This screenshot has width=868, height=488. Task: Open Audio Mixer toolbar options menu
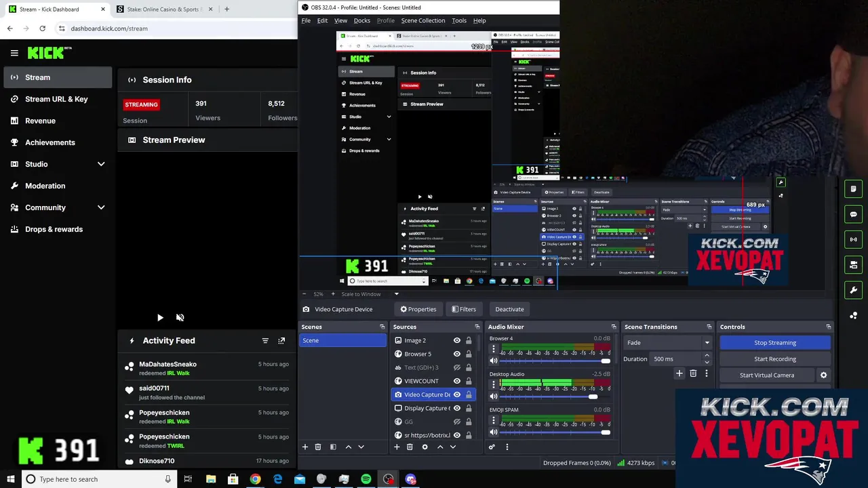point(507,447)
